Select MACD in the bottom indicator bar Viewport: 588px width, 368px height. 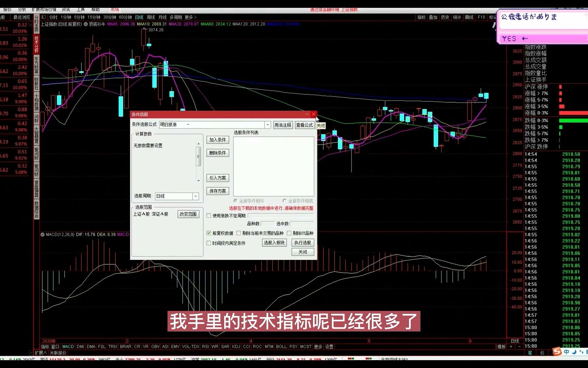[x=68, y=347]
